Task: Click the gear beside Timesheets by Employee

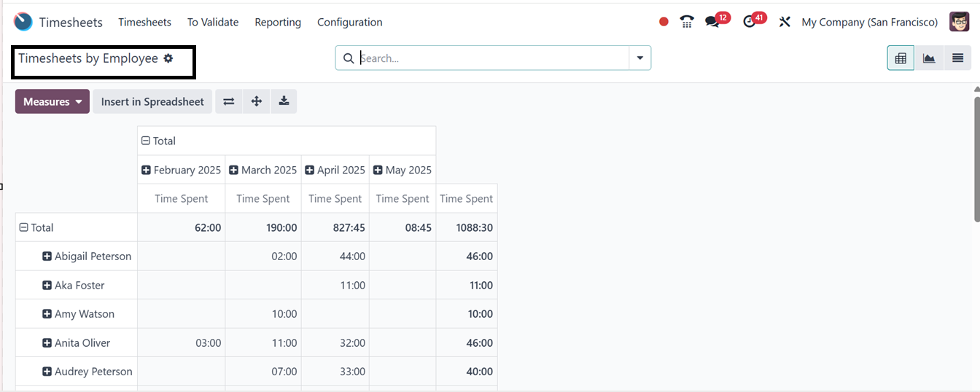Action: (168, 58)
